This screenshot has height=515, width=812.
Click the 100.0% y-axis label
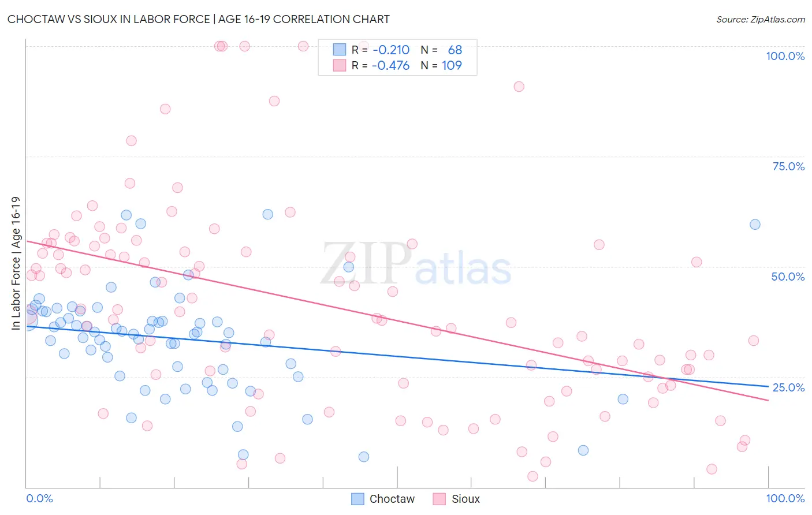[x=785, y=56]
